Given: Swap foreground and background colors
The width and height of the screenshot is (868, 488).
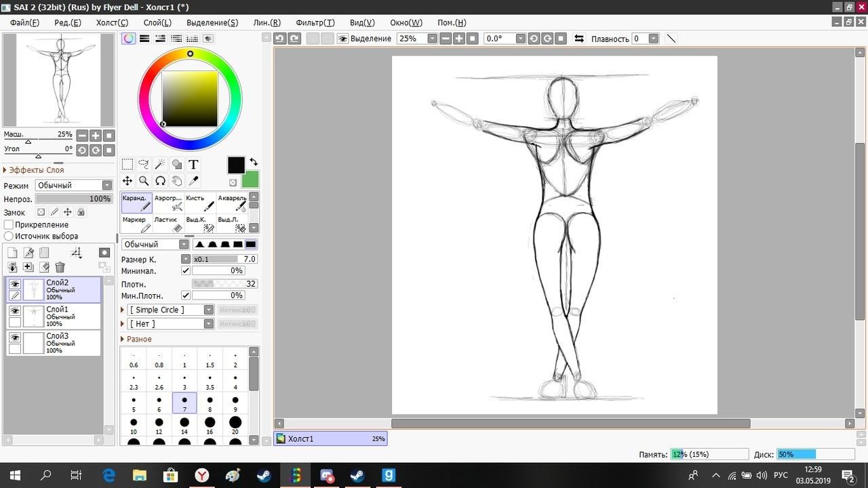Looking at the screenshot, I should 254,162.
